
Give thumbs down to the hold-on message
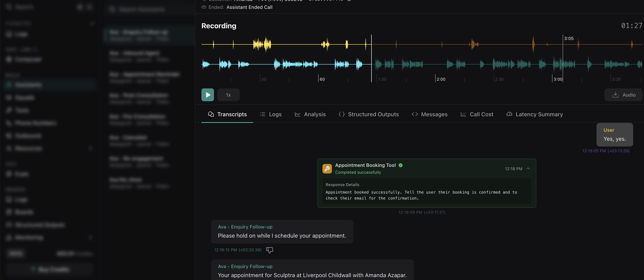coord(269,250)
